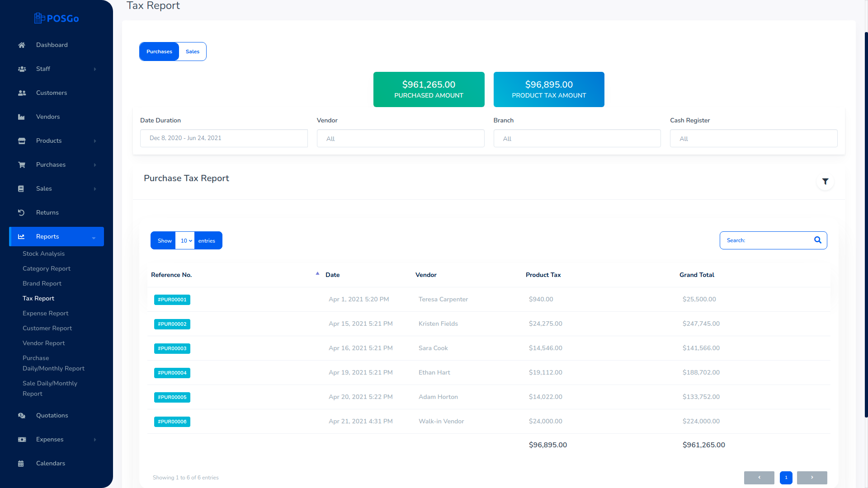
Task: Click the filter icon in Purchase Tax Report
Action: 825,181
